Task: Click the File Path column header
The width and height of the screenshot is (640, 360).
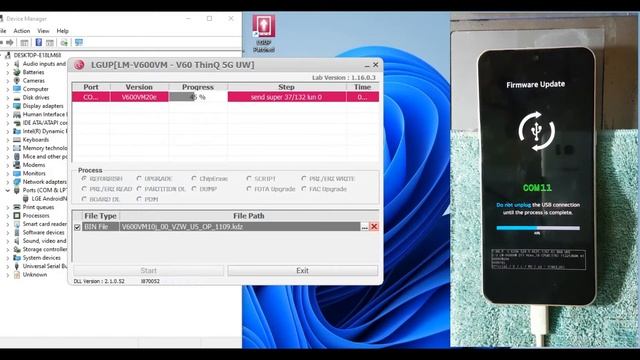Action: 249,216
